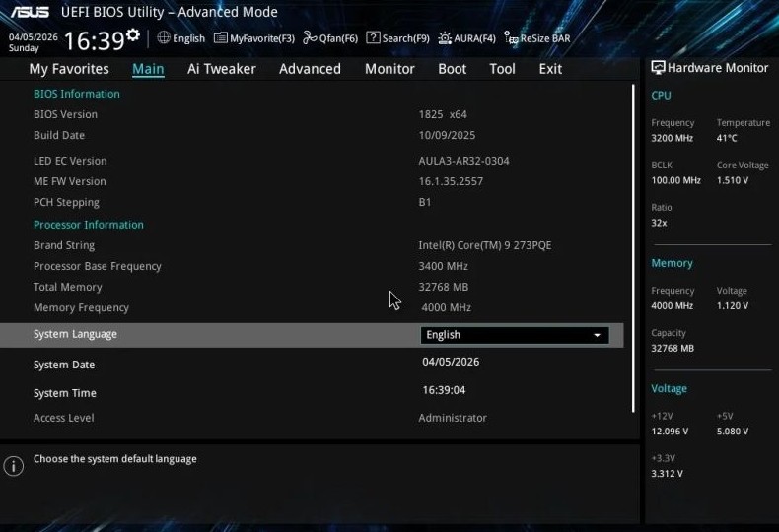The height and width of the screenshot is (532, 779).
Task: Open MyFavorite(F3) list icon
Action: pyautogui.click(x=220, y=37)
